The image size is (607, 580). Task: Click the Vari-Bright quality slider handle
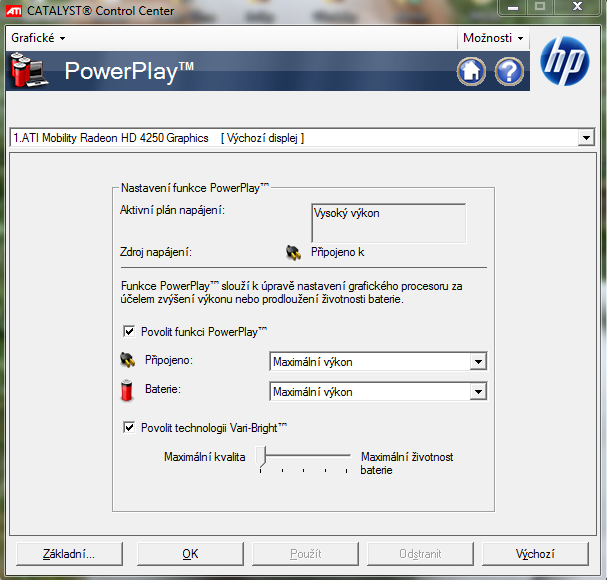click(261, 456)
